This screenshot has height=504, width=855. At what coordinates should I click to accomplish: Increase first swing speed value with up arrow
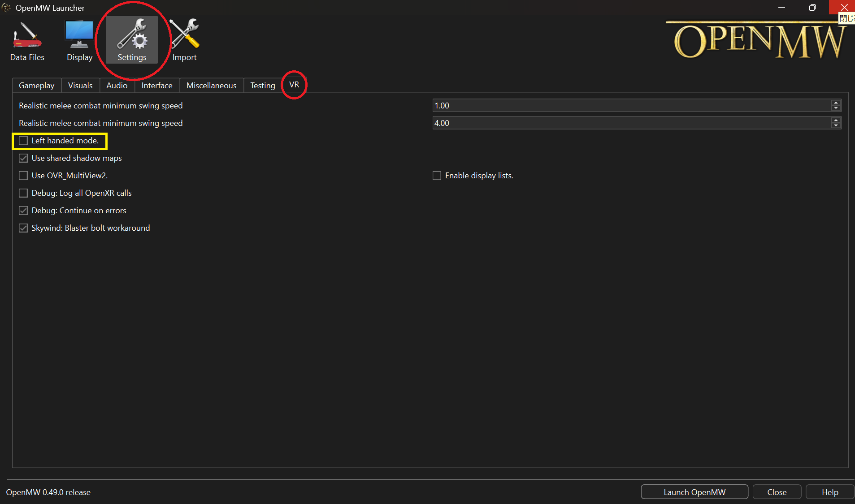(x=836, y=103)
